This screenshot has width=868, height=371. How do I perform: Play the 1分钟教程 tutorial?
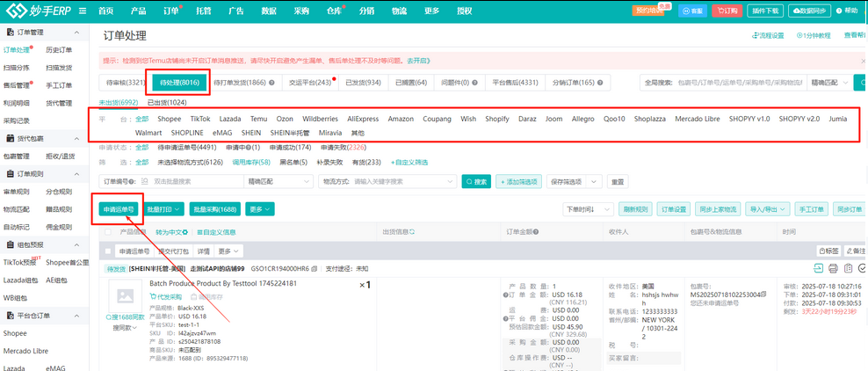814,35
